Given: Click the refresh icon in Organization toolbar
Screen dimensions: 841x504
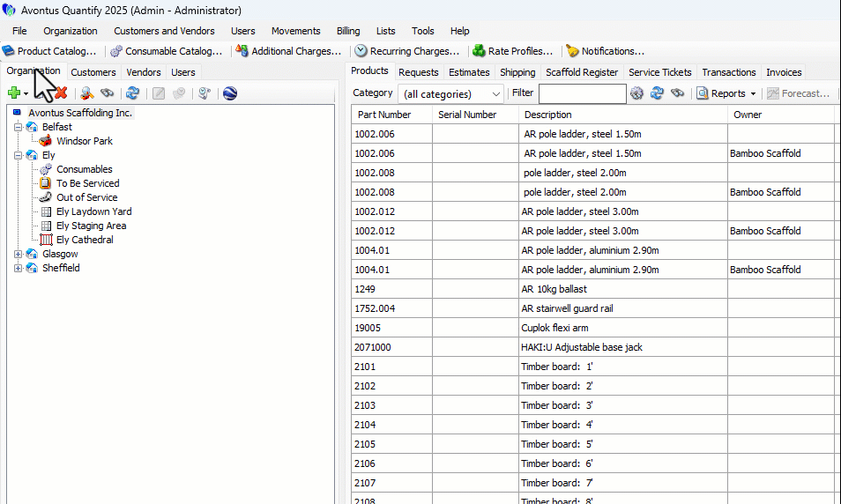Looking at the screenshot, I should tap(132, 93).
